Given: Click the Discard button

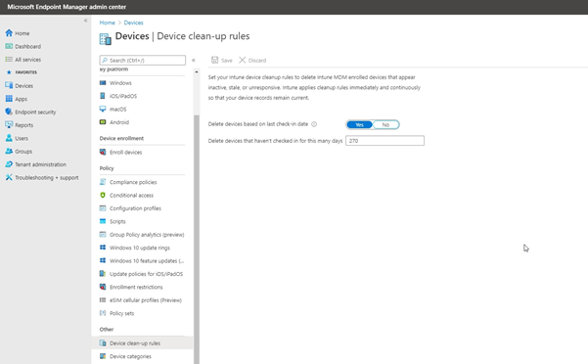Looking at the screenshot, I should pyautogui.click(x=252, y=60).
